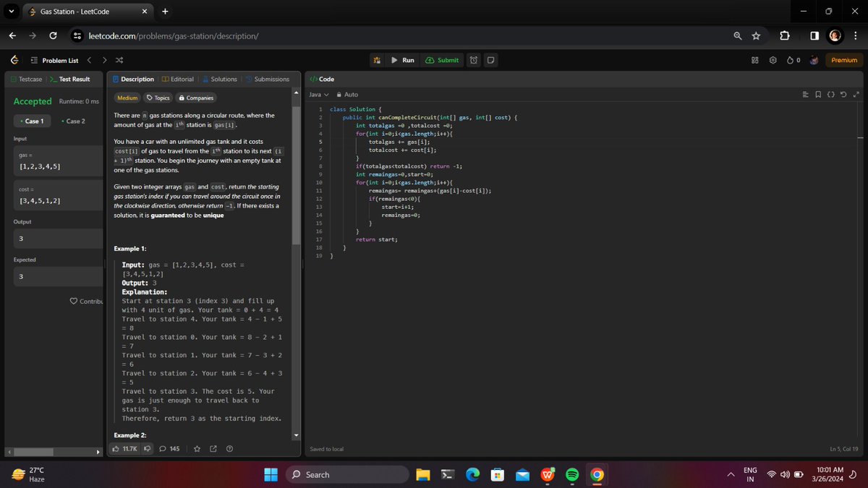Viewport: 868px width, 488px height.
Task: Go to the previous problem arrow
Action: tap(90, 60)
